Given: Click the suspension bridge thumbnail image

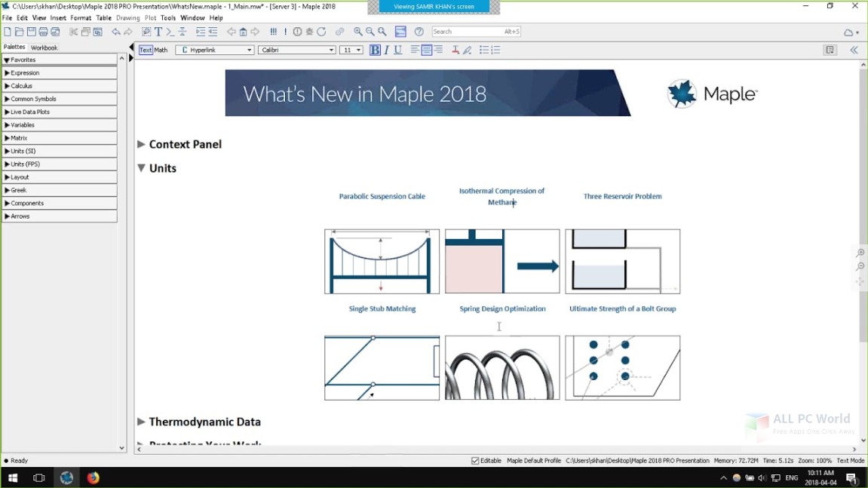Looking at the screenshot, I should click(x=382, y=262).
